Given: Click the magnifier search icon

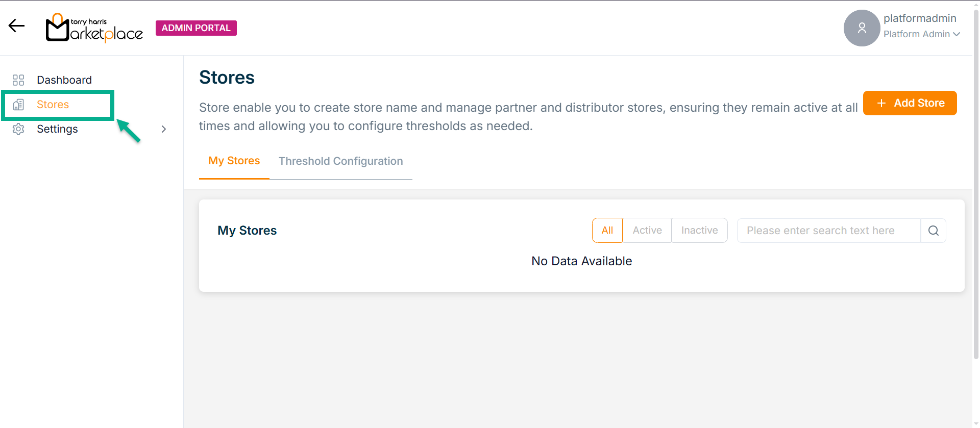Looking at the screenshot, I should tap(933, 231).
